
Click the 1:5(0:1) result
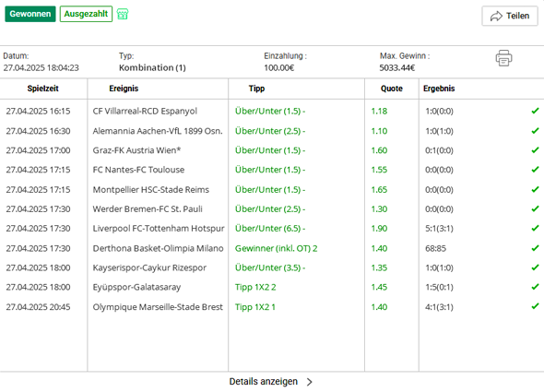[x=439, y=287]
